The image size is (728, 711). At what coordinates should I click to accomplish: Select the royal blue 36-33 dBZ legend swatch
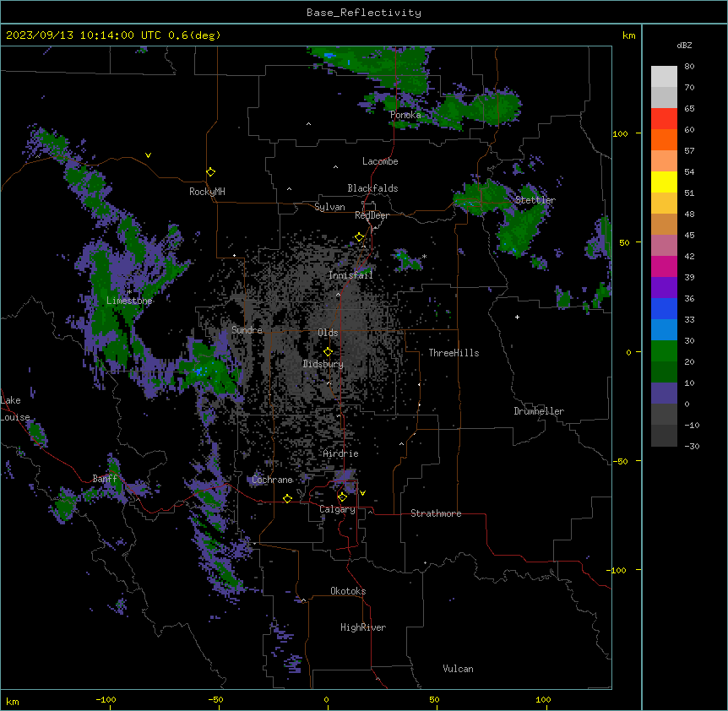pos(664,308)
